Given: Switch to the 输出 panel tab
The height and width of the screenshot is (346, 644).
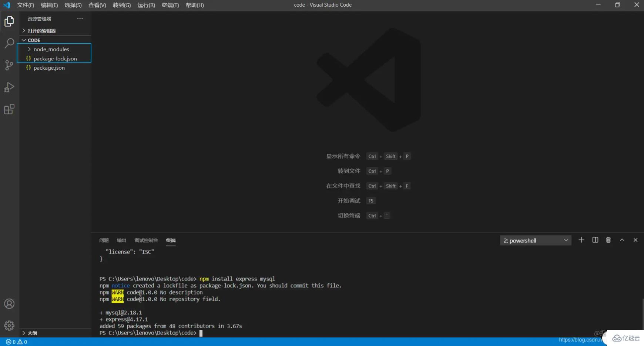Looking at the screenshot, I should (121, 240).
